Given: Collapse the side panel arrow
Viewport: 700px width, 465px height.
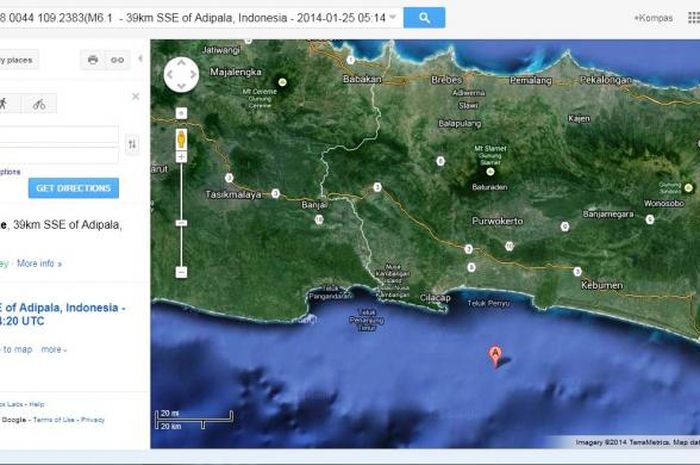Looking at the screenshot, I should (140, 58).
